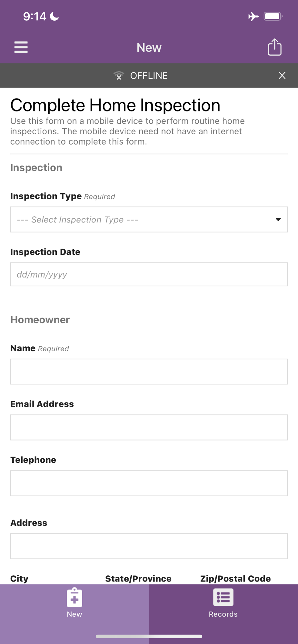Click the Inspection Type dropdown arrow
Image resolution: width=298 pixels, height=644 pixels.
click(x=278, y=220)
